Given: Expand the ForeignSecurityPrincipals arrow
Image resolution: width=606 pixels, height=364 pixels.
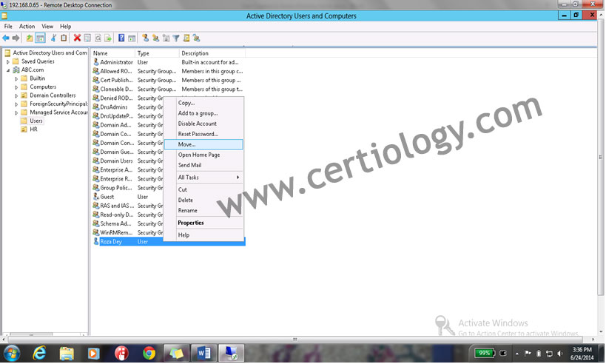Looking at the screenshot, I should click(x=16, y=104).
